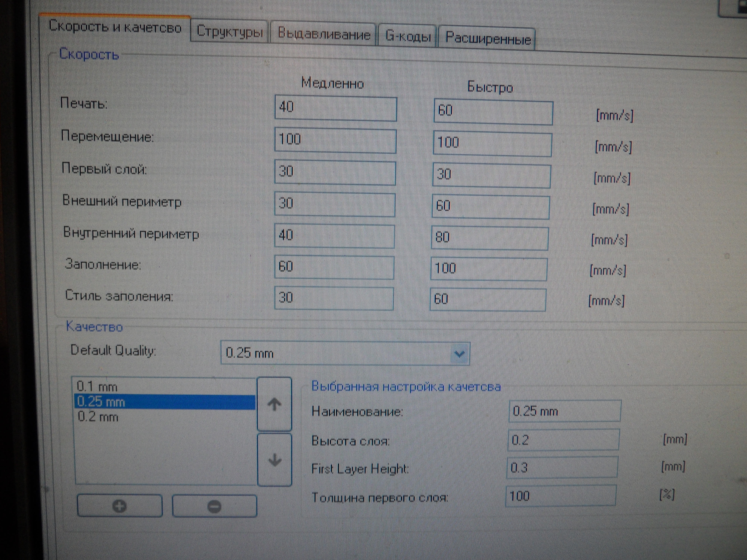Click the Толщина первого слоя field
The width and height of the screenshot is (747, 560).
561,496
